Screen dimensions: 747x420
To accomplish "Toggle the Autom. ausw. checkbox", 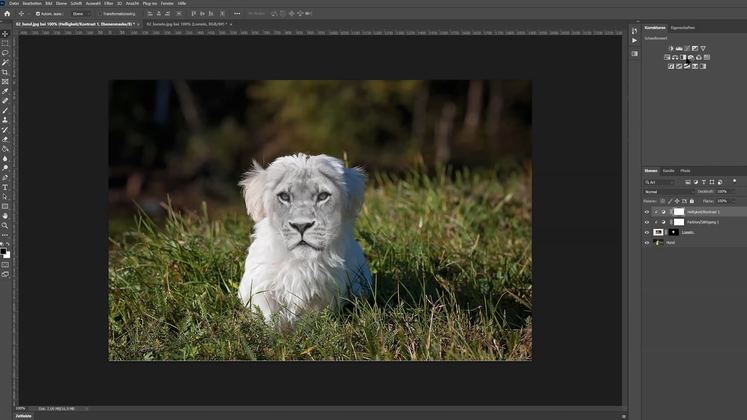I will [x=38, y=14].
